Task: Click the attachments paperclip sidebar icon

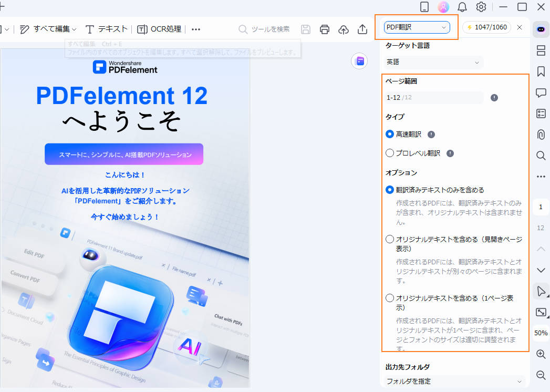Action: (541, 135)
